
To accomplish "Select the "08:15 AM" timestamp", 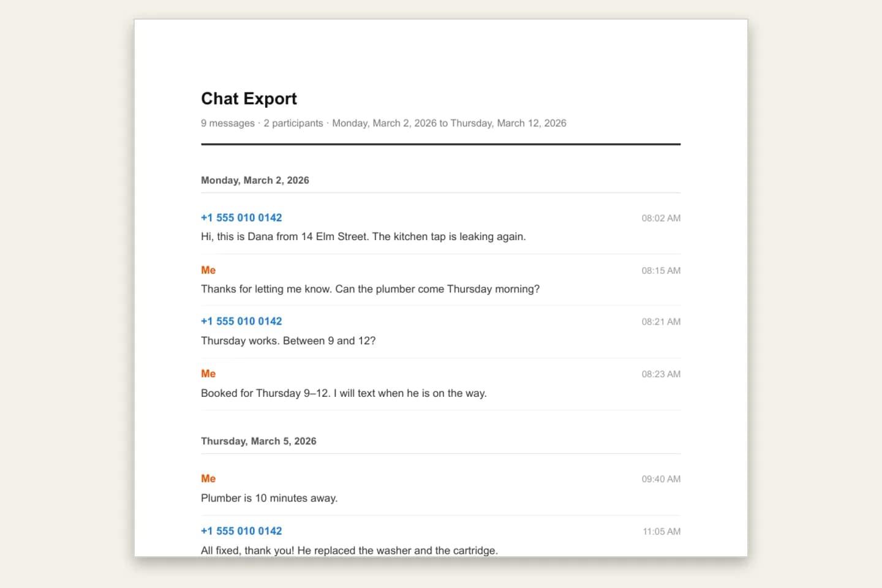I will [x=661, y=271].
